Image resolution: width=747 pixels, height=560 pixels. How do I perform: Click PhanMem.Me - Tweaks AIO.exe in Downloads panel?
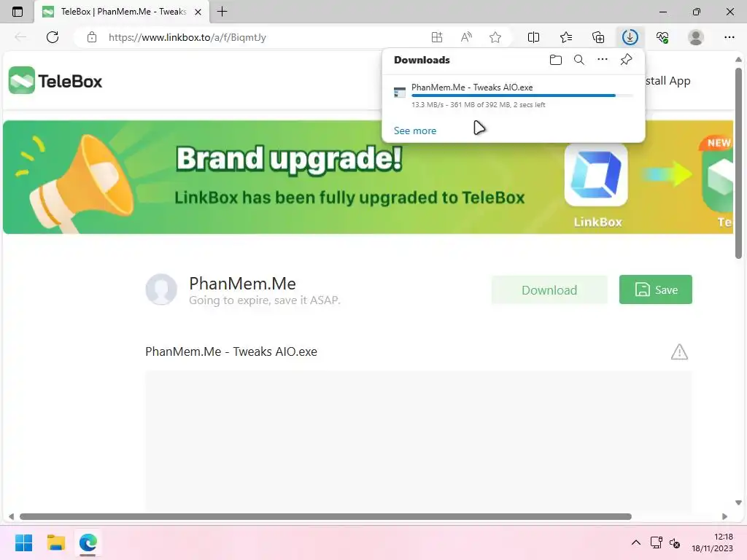pos(472,87)
